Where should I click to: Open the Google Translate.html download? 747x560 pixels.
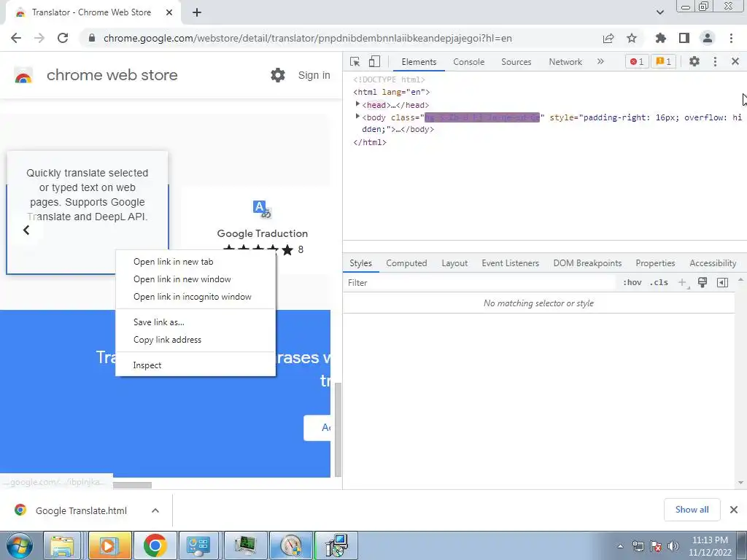pos(81,510)
